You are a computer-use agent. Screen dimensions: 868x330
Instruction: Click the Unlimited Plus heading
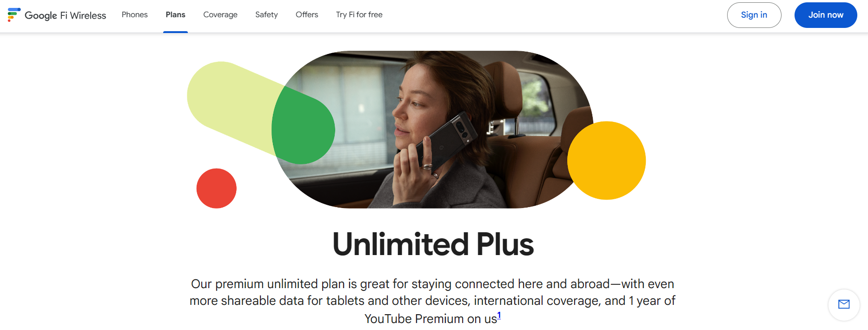coord(433,244)
